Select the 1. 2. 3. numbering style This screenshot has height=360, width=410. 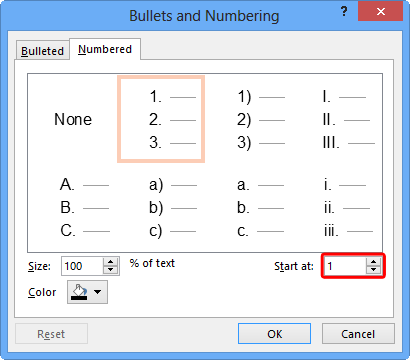pyautogui.click(x=161, y=119)
